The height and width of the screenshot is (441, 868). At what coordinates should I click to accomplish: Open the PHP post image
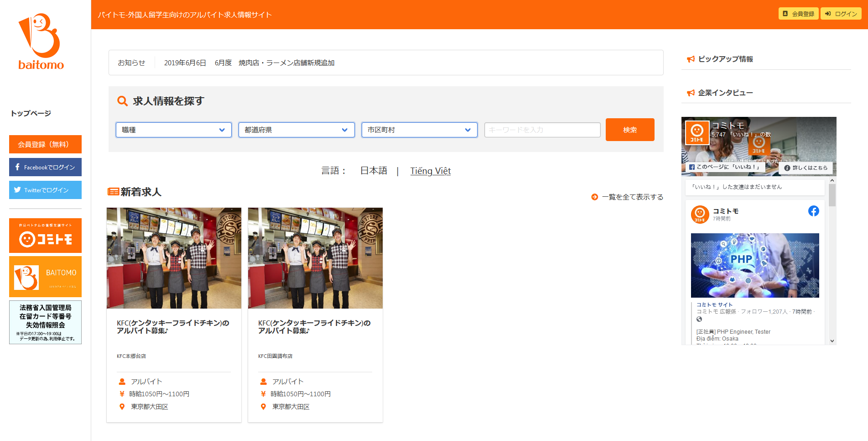[x=755, y=265]
